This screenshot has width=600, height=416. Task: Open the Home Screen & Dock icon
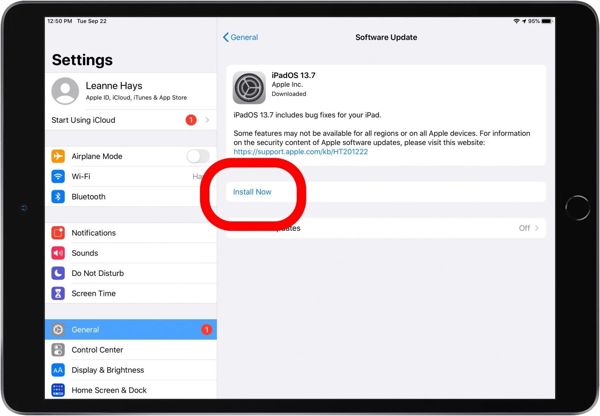click(x=58, y=390)
